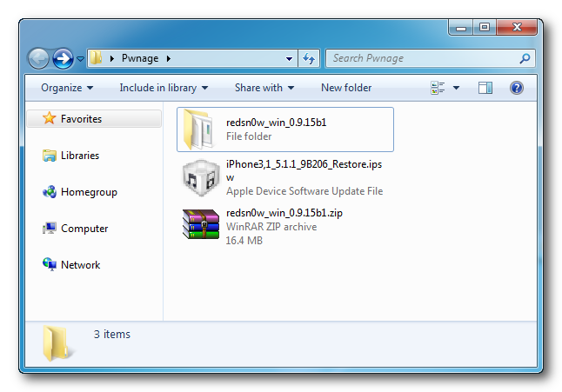
Task: Select the redsn0w_win_0.9.15b1 folder icon
Action: pos(200,130)
